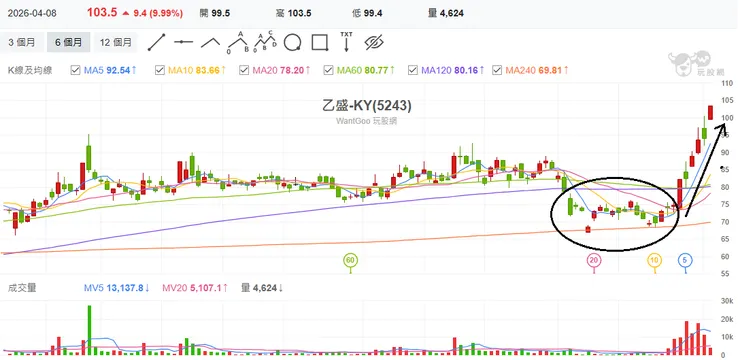
Task: Click the 乙盛-KY(5243) chart title
Action: coord(367,106)
